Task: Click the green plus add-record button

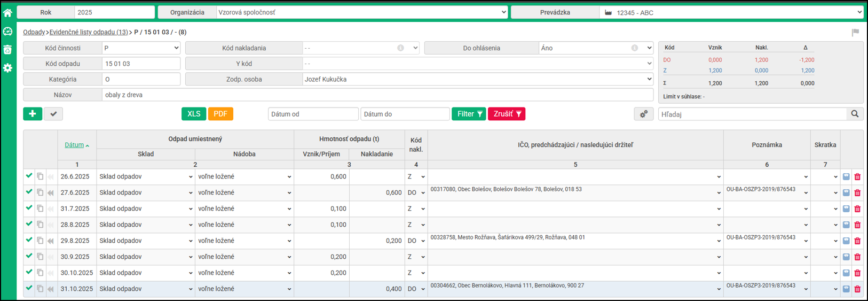Action: (x=33, y=114)
